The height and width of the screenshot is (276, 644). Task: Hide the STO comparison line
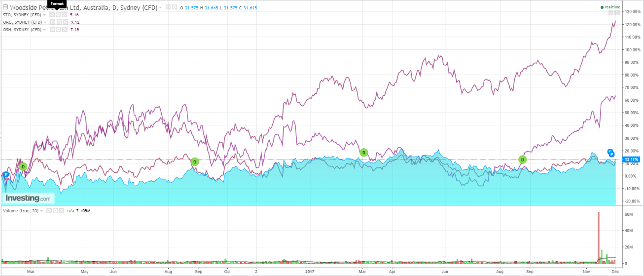(52, 15)
